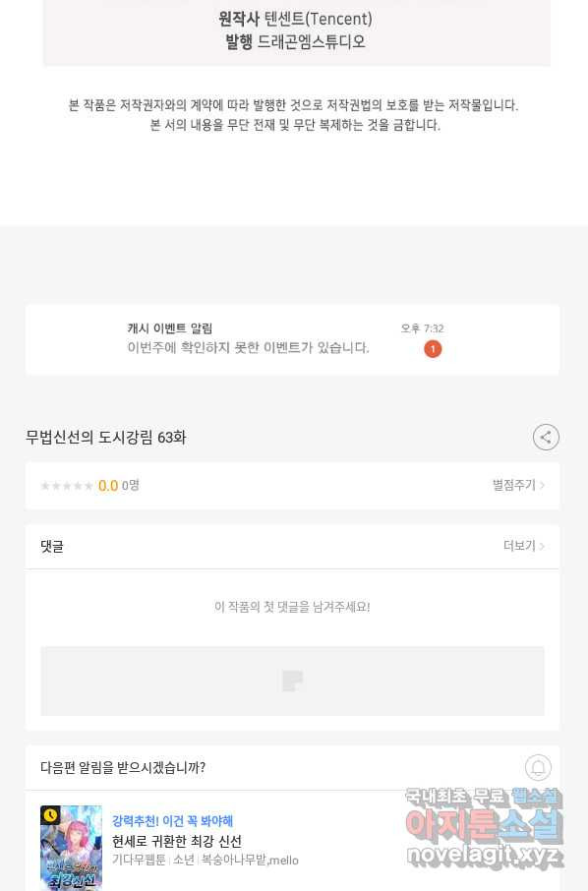Click the 현세로 귀환한 최강 신선 title
This screenshot has width=588, height=891.
tap(177, 841)
